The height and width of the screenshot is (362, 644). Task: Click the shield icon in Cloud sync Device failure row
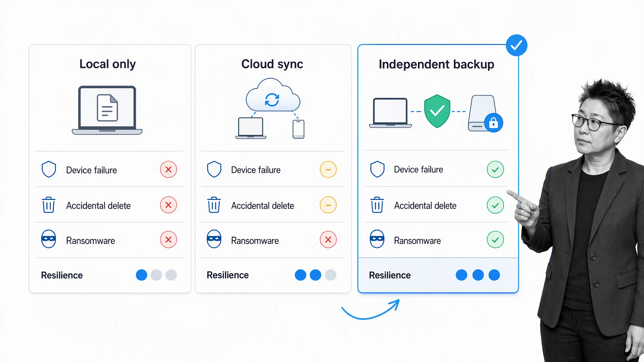tap(214, 169)
